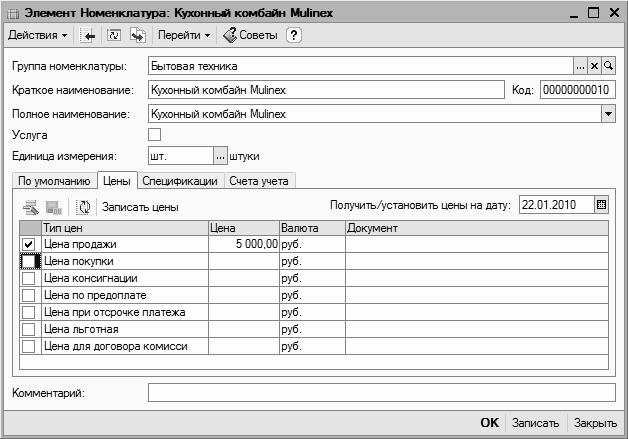Click the re-read (refresh) icon in top toolbar
The image size is (628, 439).
(113, 36)
